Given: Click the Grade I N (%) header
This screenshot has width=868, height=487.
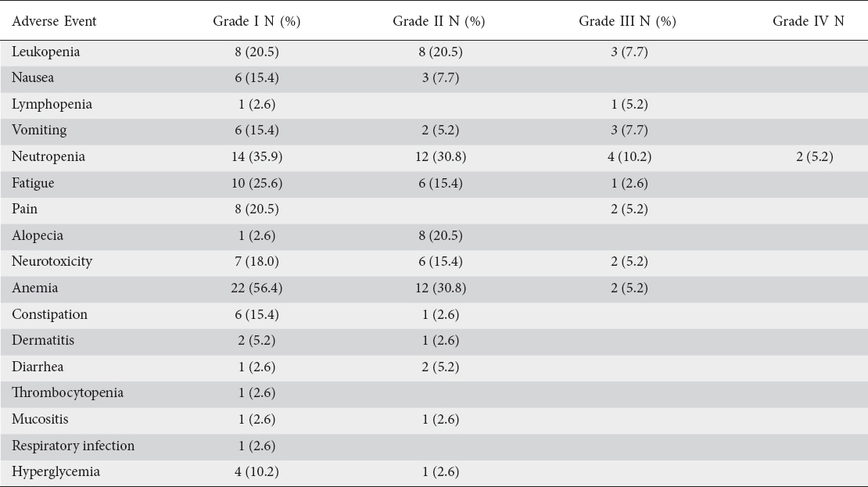Looking at the screenshot, I should click(256, 21).
